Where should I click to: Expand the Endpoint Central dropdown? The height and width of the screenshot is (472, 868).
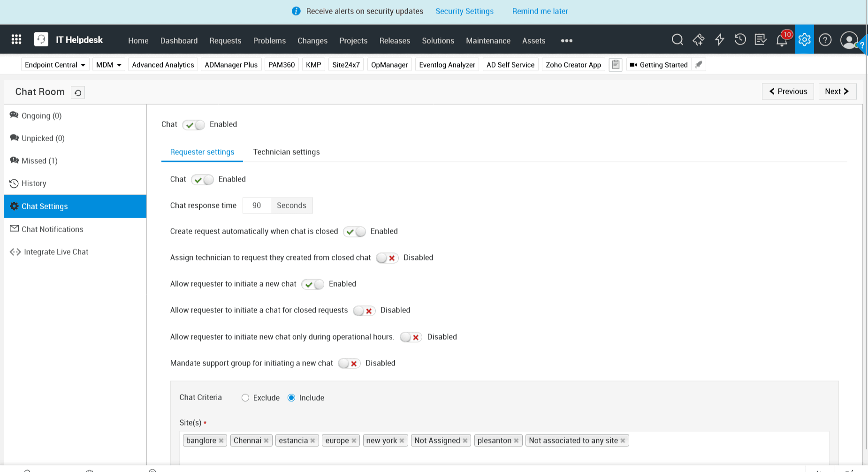pyautogui.click(x=54, y=65)
